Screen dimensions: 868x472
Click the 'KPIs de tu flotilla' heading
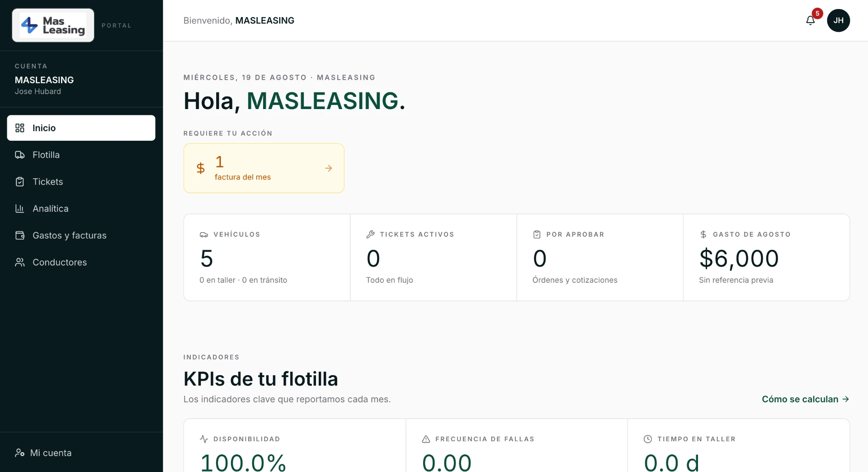tap(260, 379)
